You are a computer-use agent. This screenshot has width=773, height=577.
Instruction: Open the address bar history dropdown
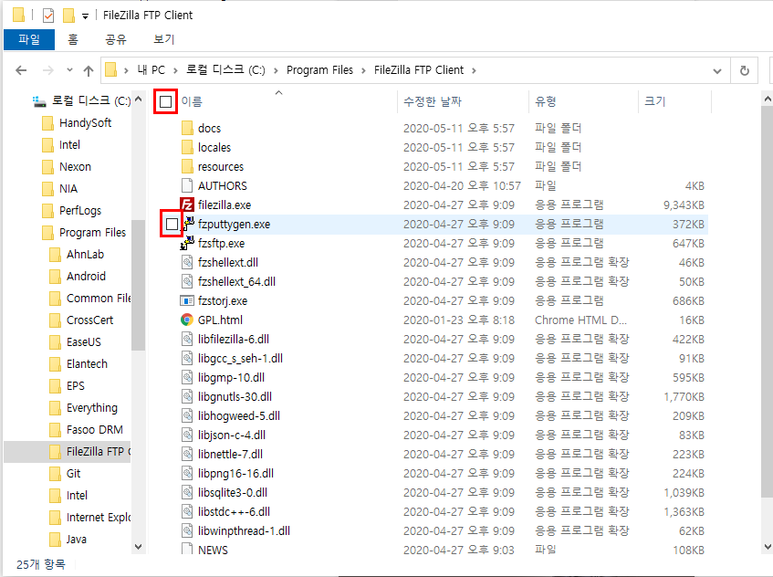(x=717, y=71)
